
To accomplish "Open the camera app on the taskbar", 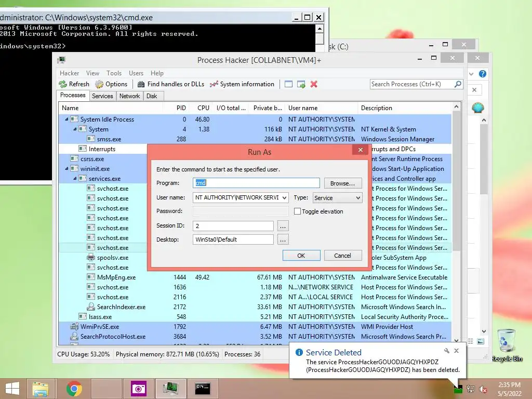I will (138, 389).
